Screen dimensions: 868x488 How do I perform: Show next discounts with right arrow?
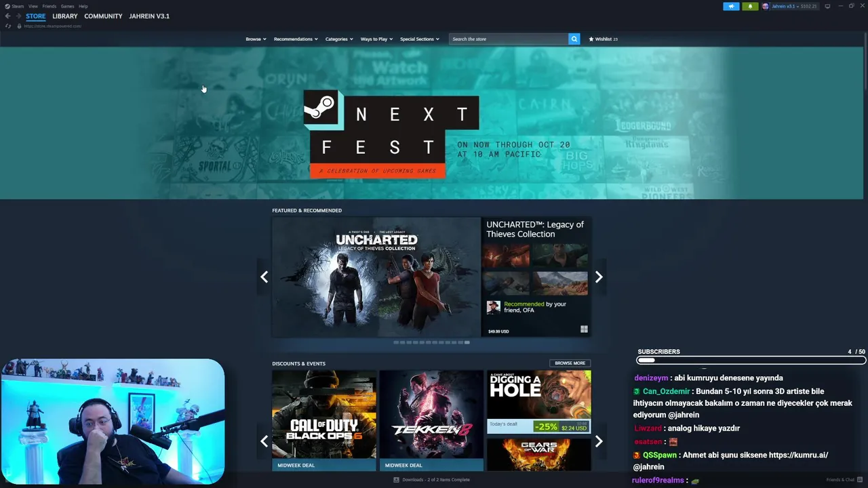[x=599, y=441]
